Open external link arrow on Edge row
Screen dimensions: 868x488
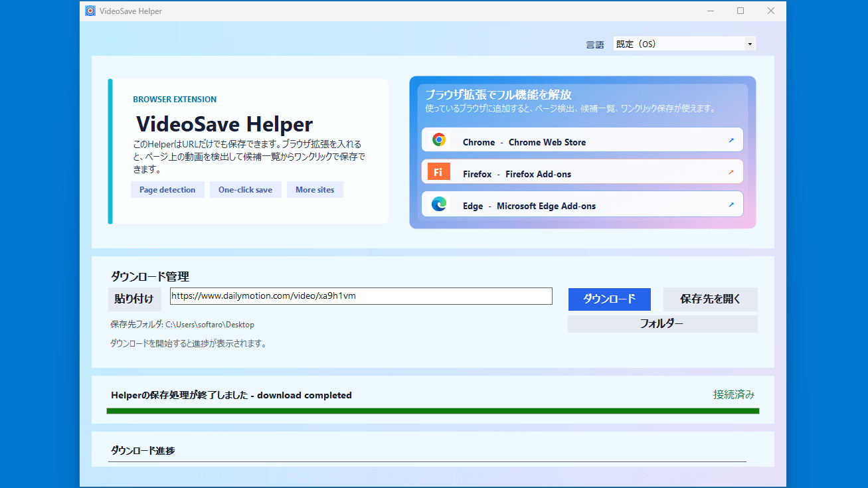click(731, 204)
